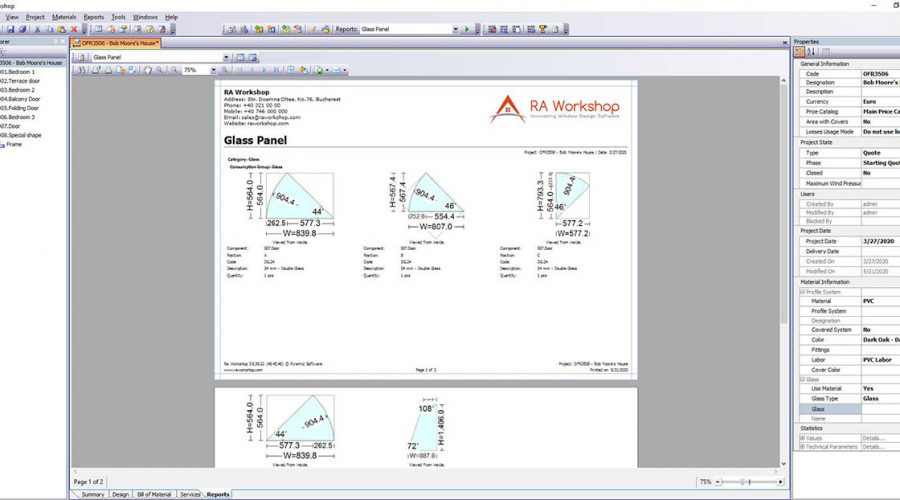Select 04.Balcony Door in the explorer tree
Viewport: 900px width, 500px height.
(20, 99)
